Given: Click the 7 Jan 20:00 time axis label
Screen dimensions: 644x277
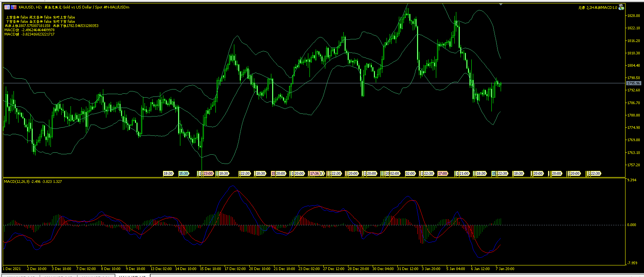Looking at the screenshot, I should pos(504,269).
